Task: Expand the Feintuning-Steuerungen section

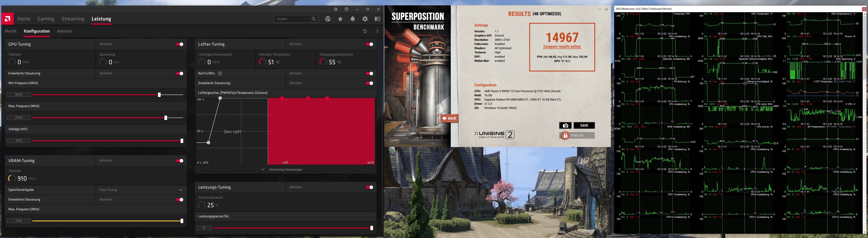Action: tap(282, 170)
